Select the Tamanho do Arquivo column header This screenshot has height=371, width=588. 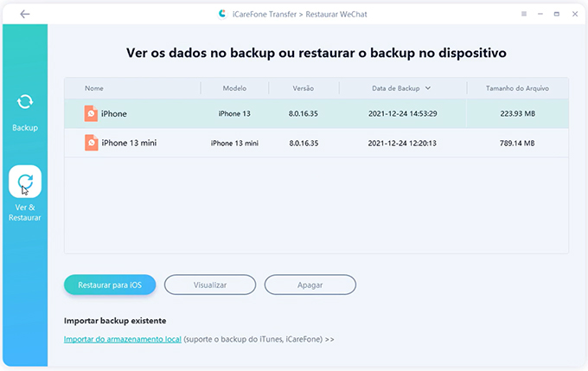coord(517,88)
